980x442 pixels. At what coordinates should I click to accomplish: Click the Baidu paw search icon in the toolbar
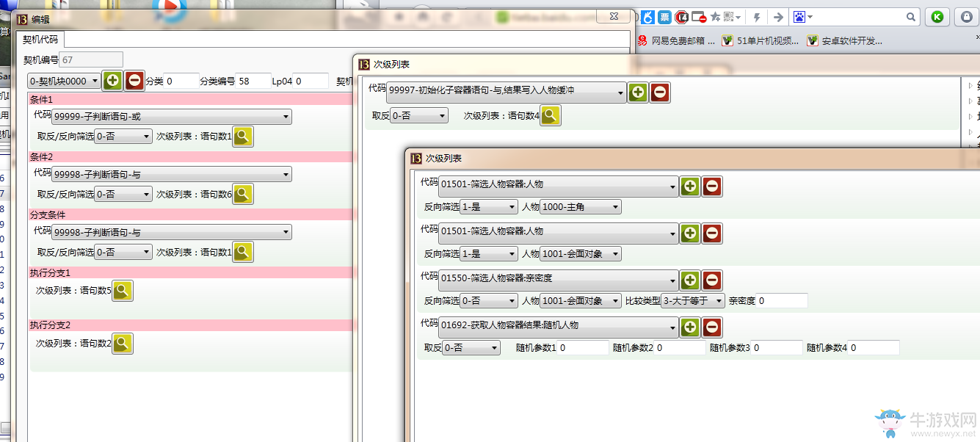799,16
